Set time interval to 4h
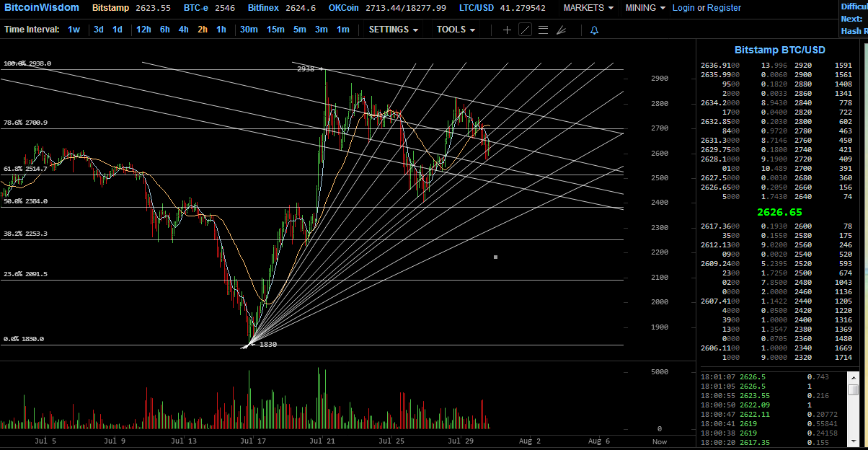This screenshot has width=868, height=450. pyautogui.click(x=184, y=30)
